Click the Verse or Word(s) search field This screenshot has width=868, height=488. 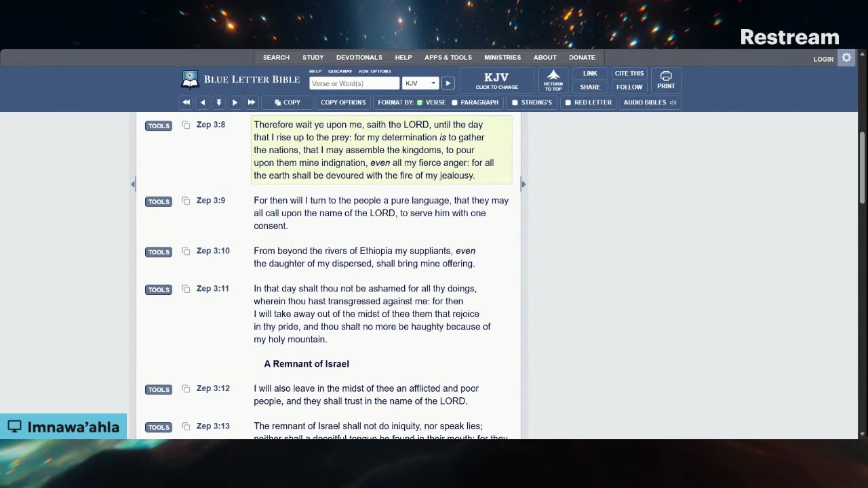click(x=354, y=83)
